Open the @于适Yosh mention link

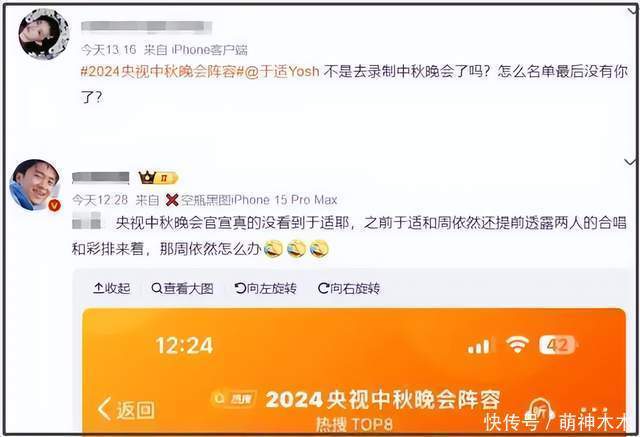coord(282,72)
